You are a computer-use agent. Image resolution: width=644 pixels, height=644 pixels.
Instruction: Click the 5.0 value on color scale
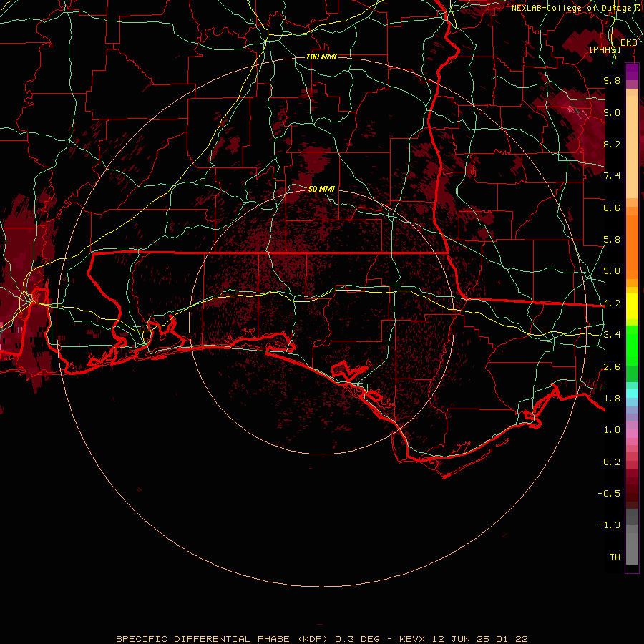coord(612,271)
